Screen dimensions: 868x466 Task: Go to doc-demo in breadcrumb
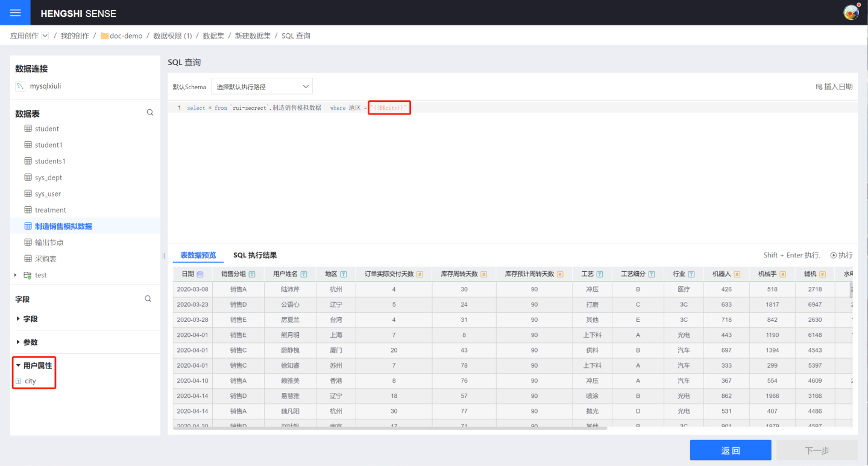pos(125,36)
